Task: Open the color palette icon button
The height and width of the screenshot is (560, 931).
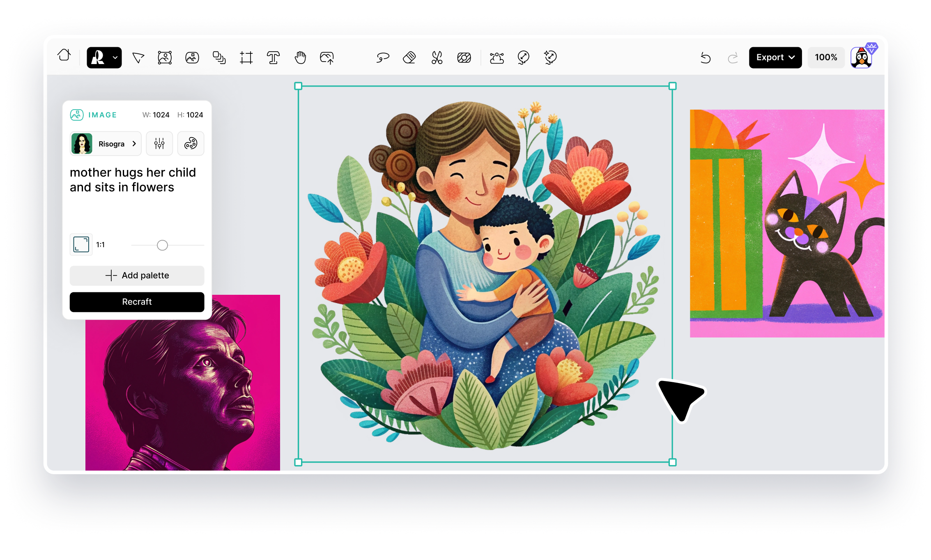Action: (x=191, y=144)
